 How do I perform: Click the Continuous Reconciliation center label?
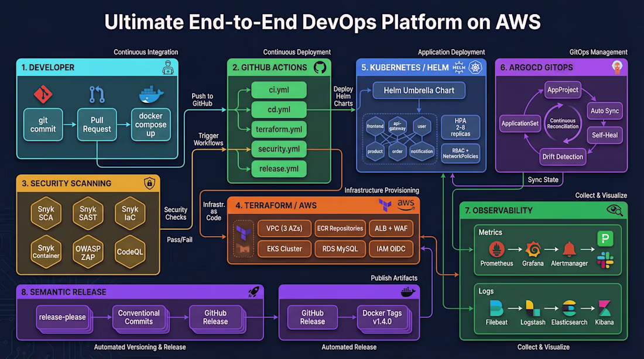pos(563,123)
